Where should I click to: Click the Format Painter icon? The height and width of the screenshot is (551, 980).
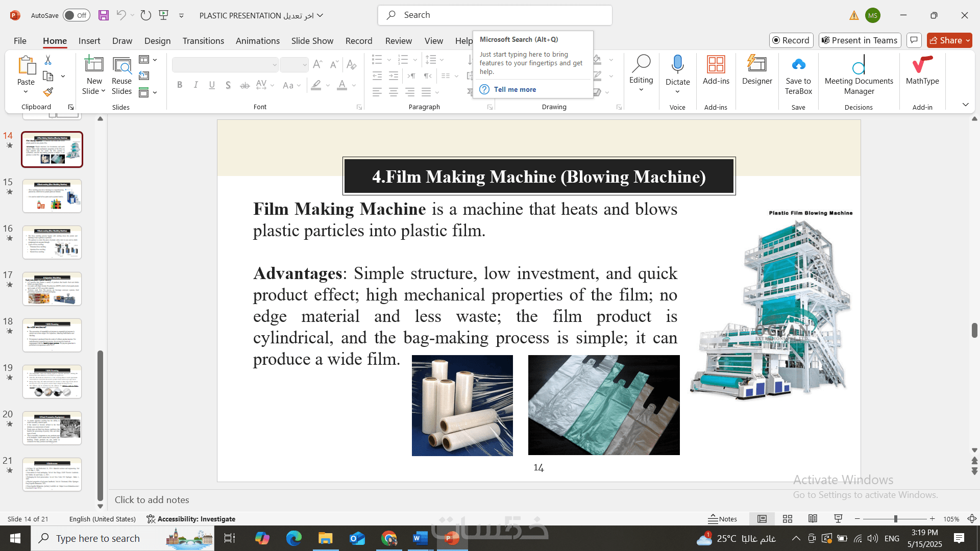point(48,92)
